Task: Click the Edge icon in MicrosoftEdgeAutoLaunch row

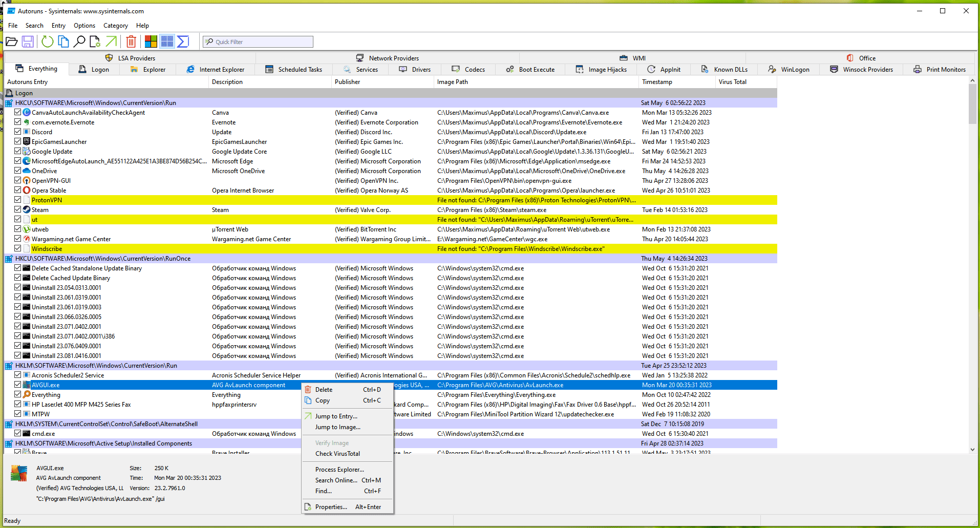Action: [27, 161]
